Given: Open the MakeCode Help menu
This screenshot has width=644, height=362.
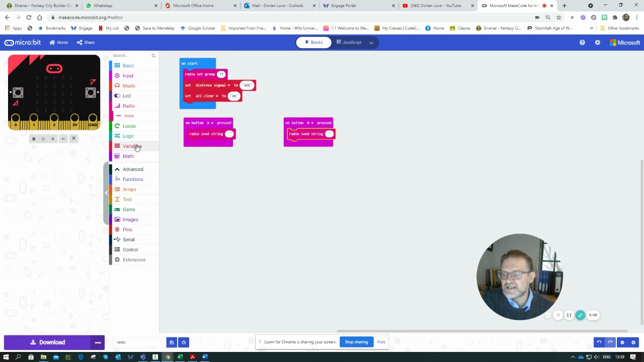Looking at the screenshot, I should pyautogui.click(x=582, y=42).
